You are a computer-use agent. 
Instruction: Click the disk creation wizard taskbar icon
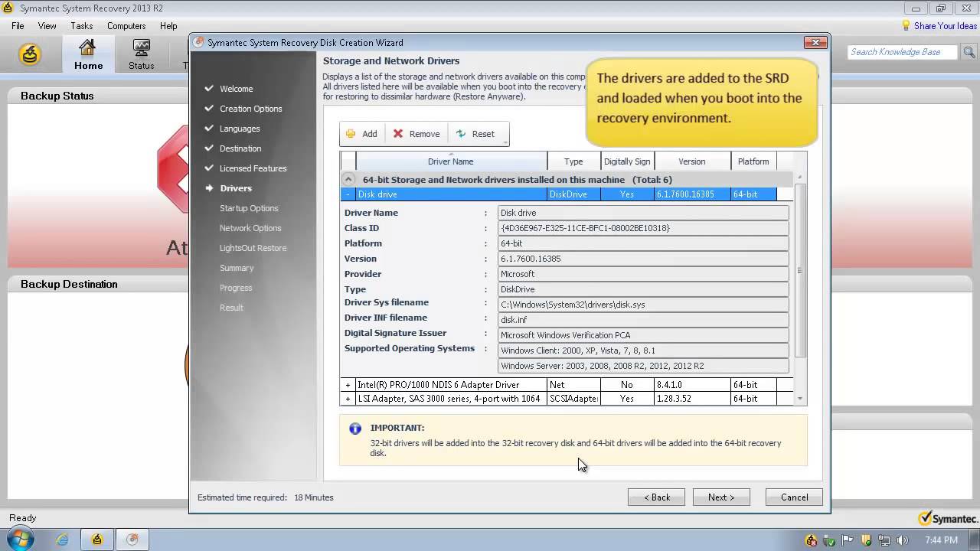click(132, 540)
